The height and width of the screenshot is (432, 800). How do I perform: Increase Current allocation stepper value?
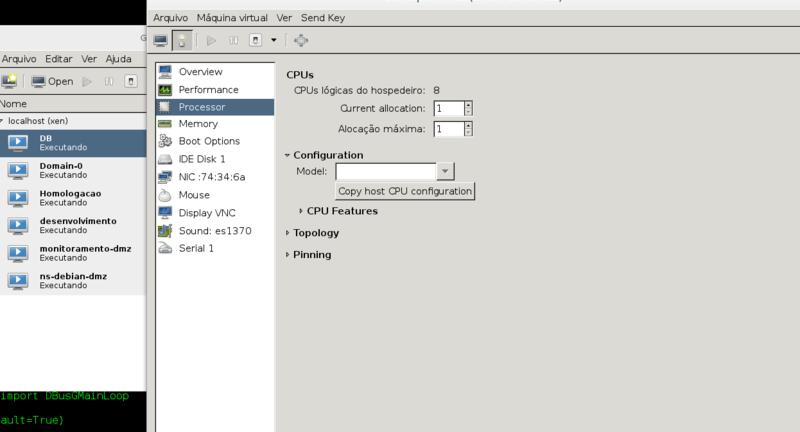(x=468, y=105)
